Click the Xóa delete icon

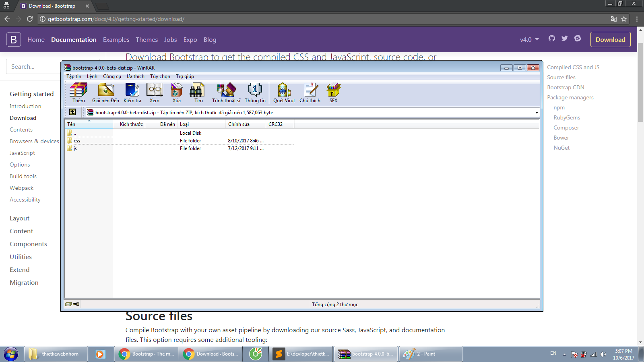click(176, 93)
